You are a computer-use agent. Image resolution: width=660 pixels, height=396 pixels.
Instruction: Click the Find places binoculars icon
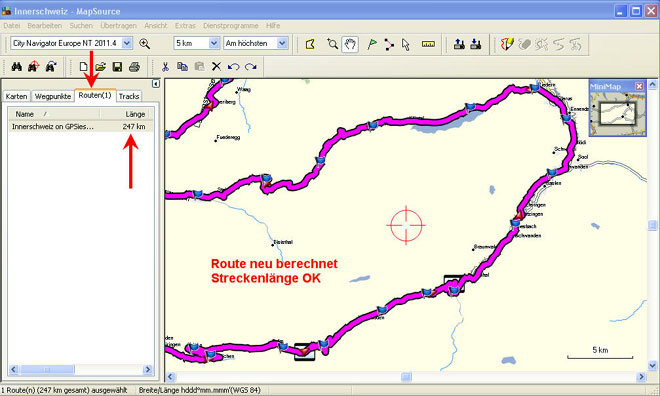[16, 66]
